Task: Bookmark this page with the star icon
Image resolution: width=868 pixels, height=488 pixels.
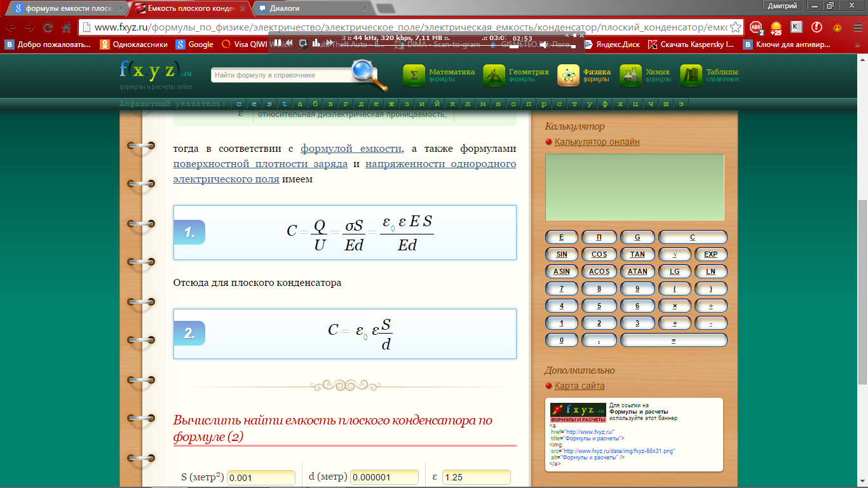Action: click(x=735, y=27)
